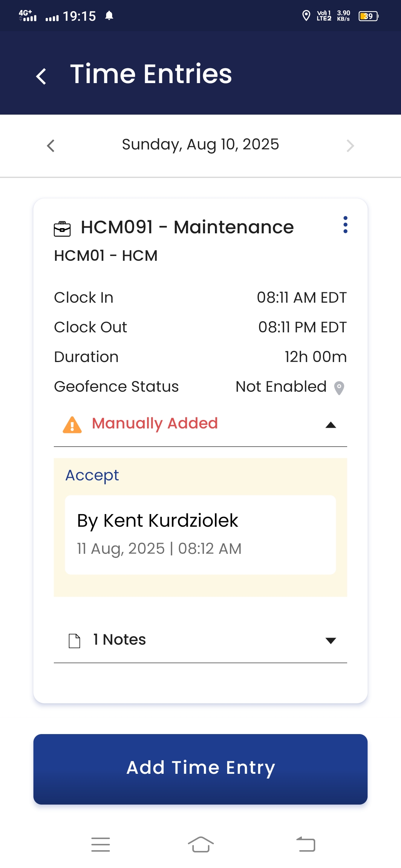The height and width of the screenshot is (868, 401).
Task: Collapse the Manually Added section arrow
Action: [330, 425]
